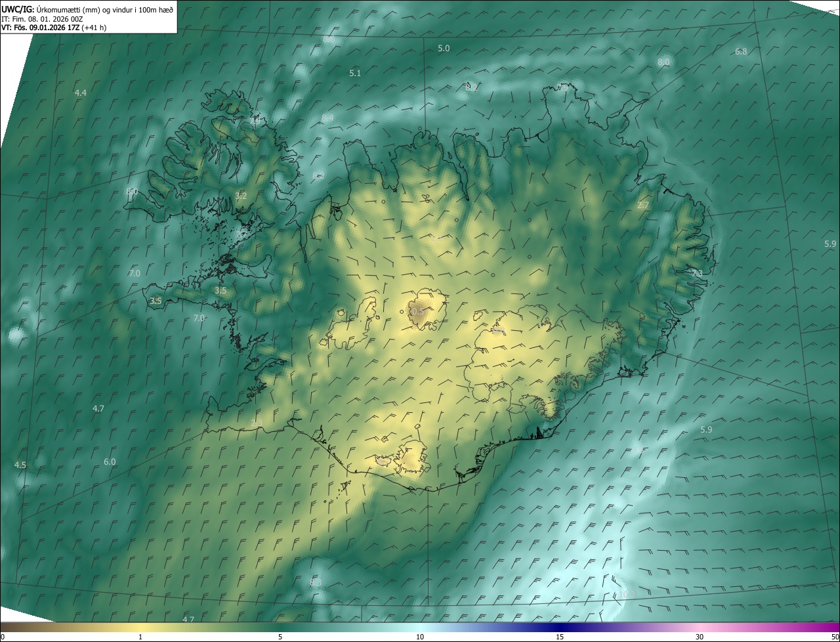Click the 8.4 value label on the map
Image resolution: width=840 pixels, height=642 pixels.
pos(327,118)
